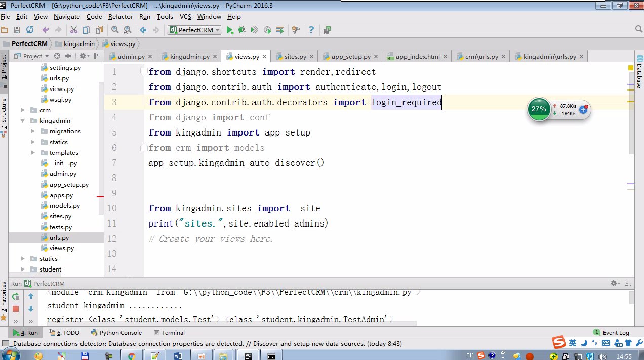The width and height of the screenshot is (644, 360).
Task: Click the green Run button in toolbar
Action: pyautogui.click(x=230, y=30)
